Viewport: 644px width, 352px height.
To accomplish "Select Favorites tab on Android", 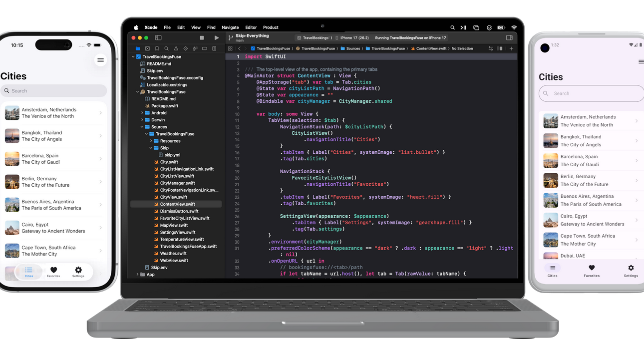I will 592,271.
